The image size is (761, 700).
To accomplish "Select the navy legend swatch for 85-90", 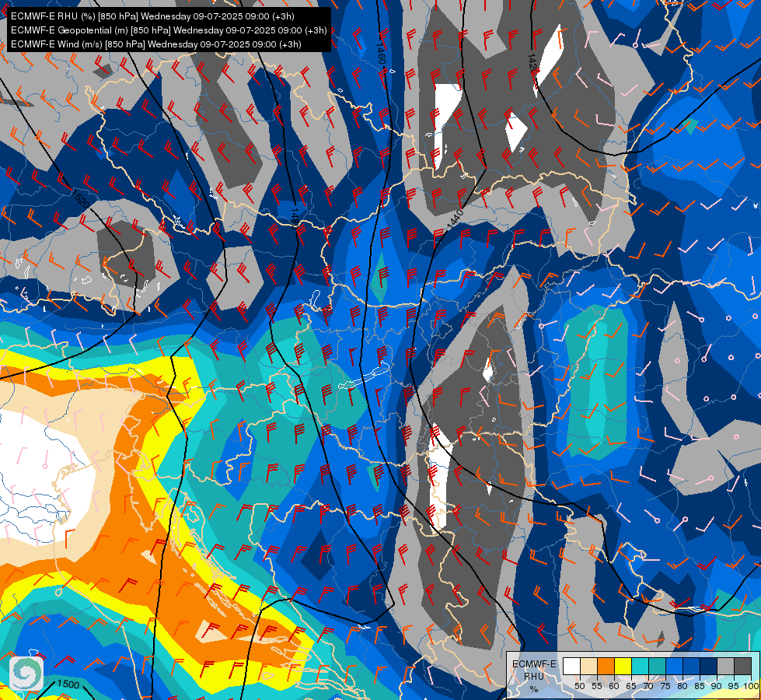I will 709,666.
